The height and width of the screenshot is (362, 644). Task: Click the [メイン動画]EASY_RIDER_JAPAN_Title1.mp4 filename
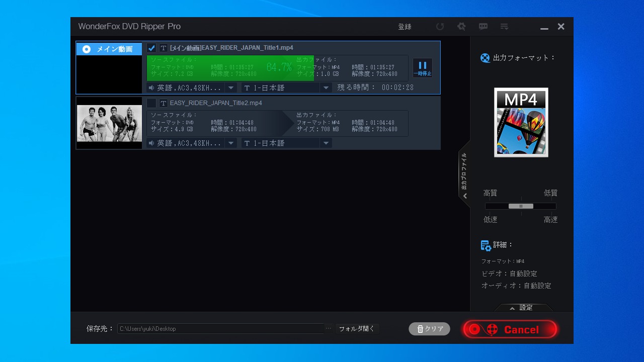(231, 48)
